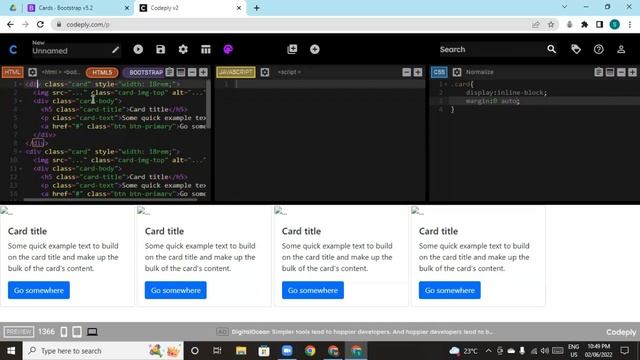Viewport: 640px width, 360px height.
Task: Select the JAVASCRIPT pane label
Action: [236, 72]
